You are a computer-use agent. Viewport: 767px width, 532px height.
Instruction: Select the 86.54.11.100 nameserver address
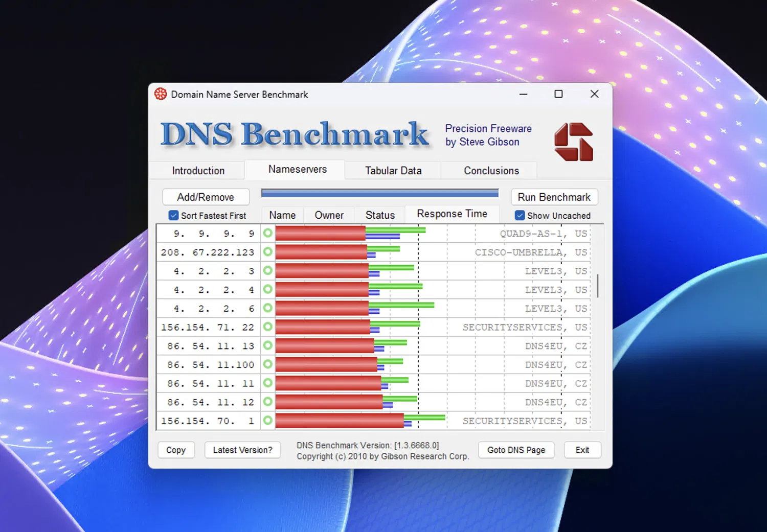coord(211,365)
